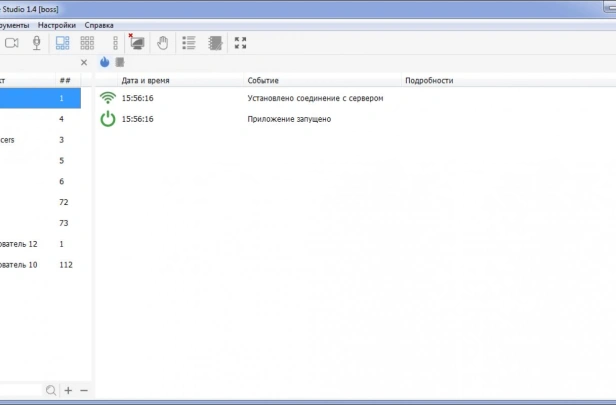
Task: Click the monitor icon with red cross
Action: pyautogui.click(x=136, y=42)
